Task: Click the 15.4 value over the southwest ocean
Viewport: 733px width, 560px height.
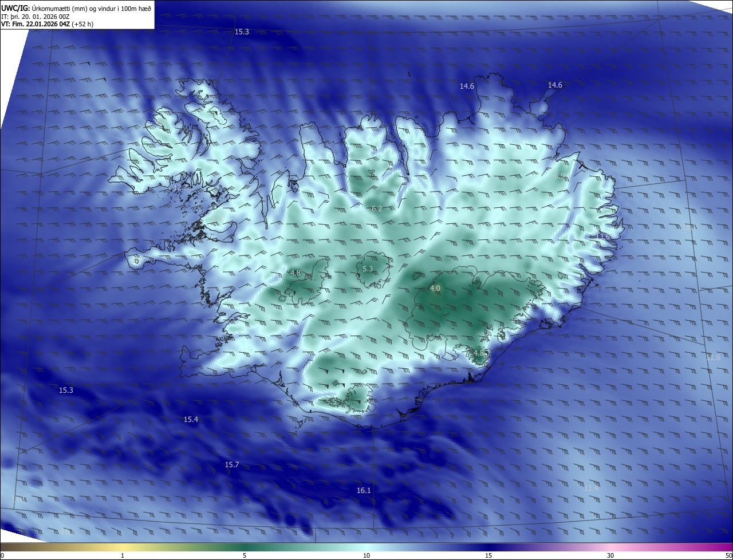Action: click(x=191, y=420)
